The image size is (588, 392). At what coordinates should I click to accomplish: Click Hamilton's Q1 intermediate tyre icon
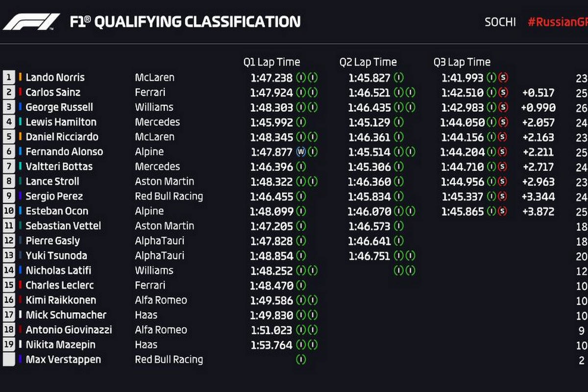coord(301,122)
